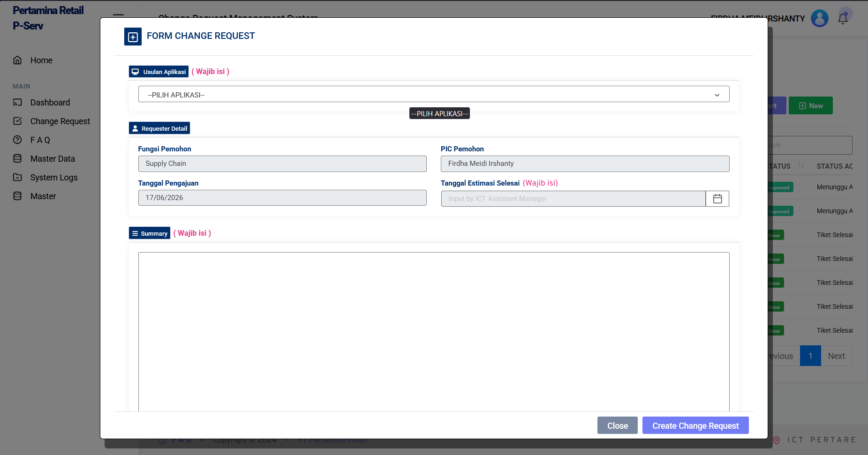This screenshot has height=455, width=868.
Task: Open System Logs in the sidebar
Action: (54, 178)
